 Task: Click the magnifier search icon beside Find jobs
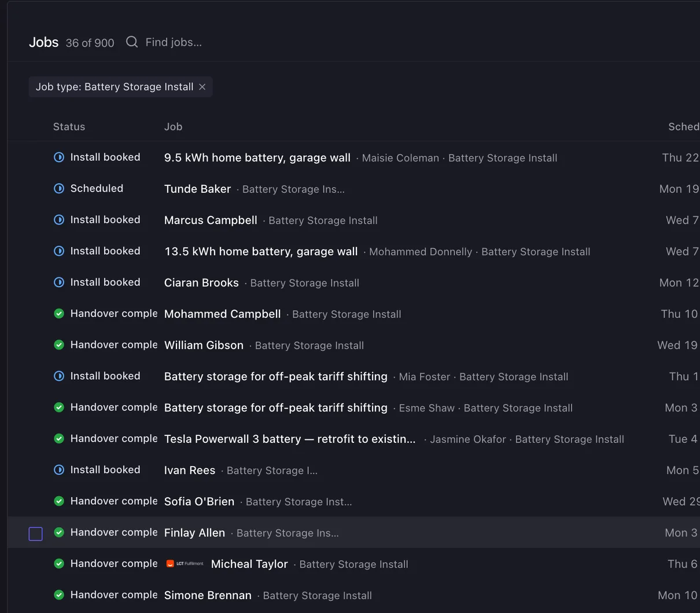tap(132, 42)
